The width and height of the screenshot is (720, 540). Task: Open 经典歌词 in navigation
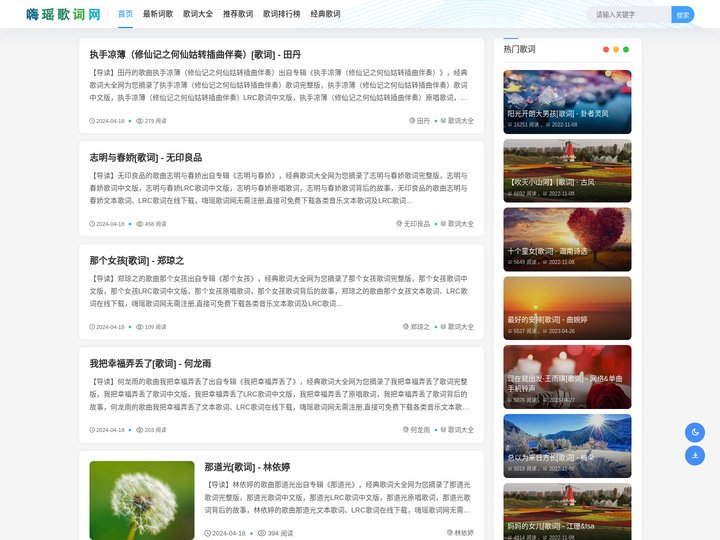(325, 14)
